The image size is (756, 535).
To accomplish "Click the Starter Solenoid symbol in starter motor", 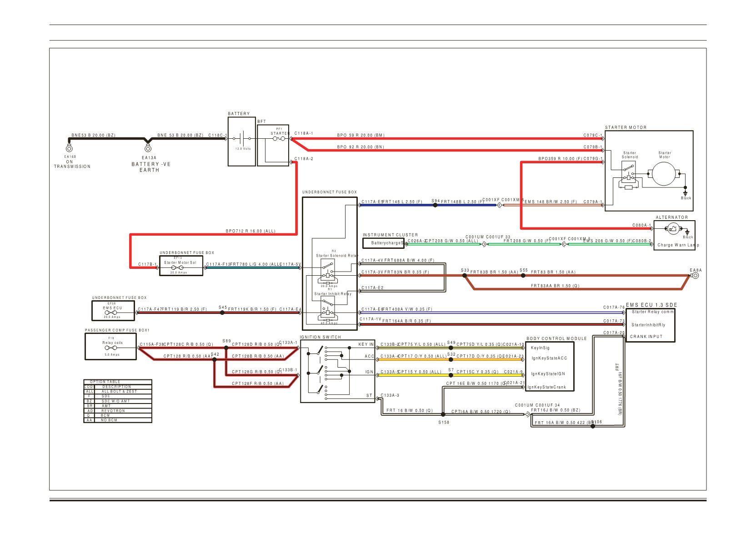I will coord(628,174).
